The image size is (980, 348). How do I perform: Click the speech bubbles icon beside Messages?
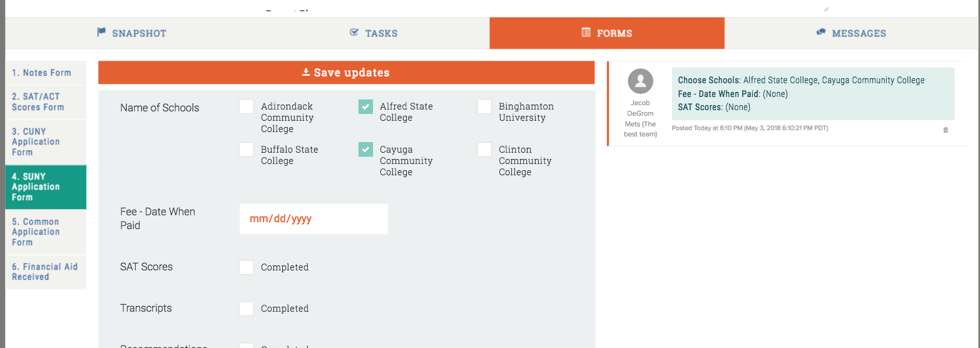(821, 33)
